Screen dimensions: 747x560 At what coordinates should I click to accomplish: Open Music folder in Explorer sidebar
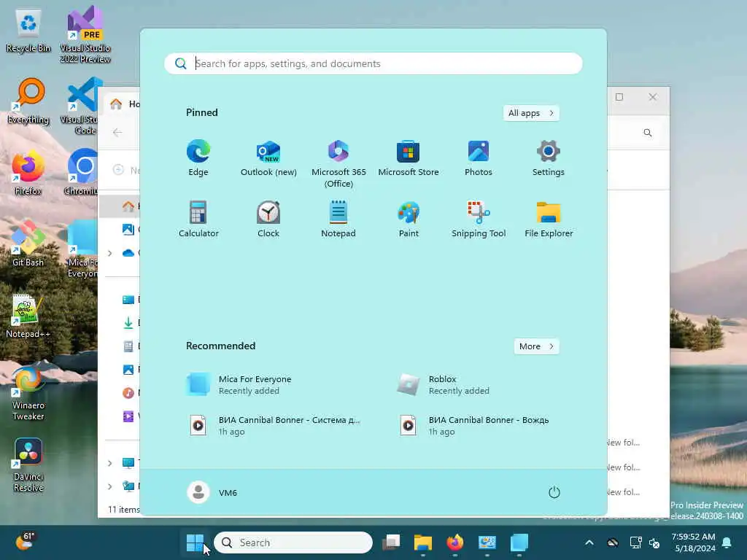128,393
